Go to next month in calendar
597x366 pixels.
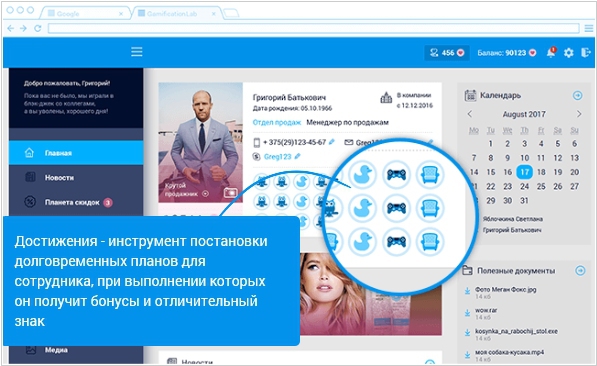click(579, 113)
